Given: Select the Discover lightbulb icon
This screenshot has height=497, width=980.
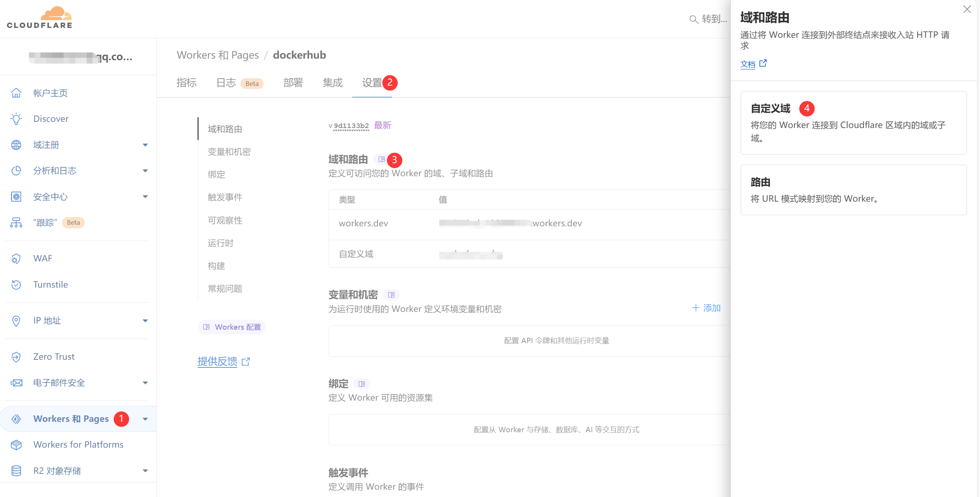Looking at the screenshot, I should [16, 118].
